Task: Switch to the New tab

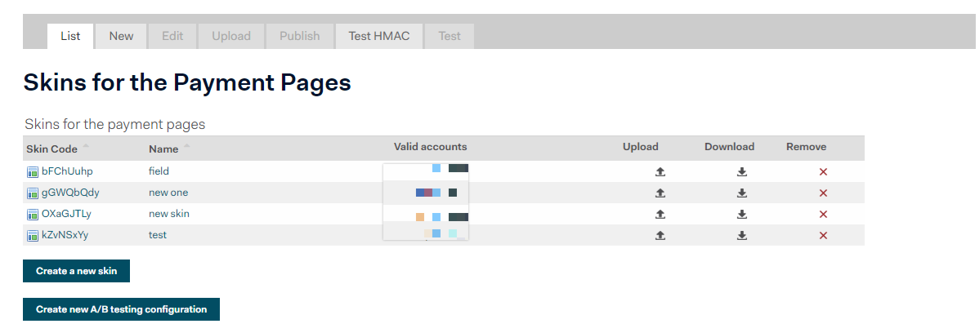Action: tap(121, 36)
